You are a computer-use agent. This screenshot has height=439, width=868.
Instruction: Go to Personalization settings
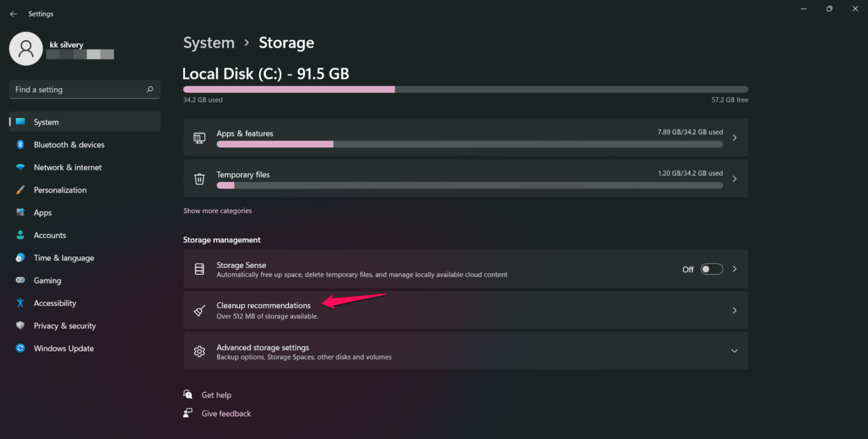coord(60,190)
